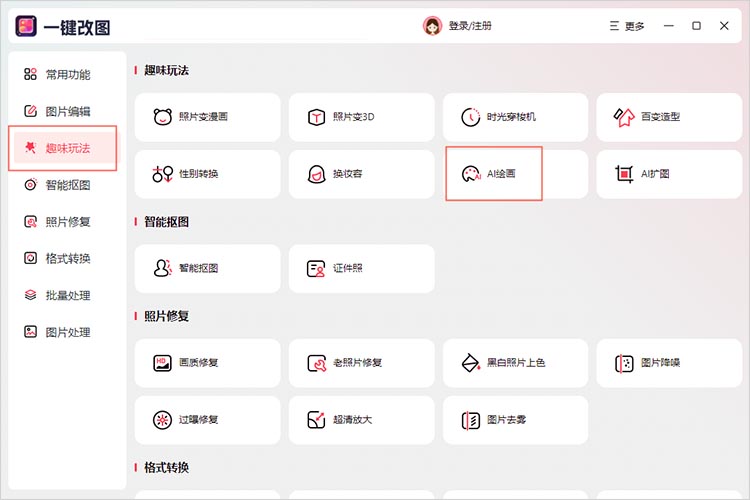Image resolution: width=750 pixels, height=500 pixels.
Task: Click the 证件照 ID card icon
Action: tap(316, 268)
